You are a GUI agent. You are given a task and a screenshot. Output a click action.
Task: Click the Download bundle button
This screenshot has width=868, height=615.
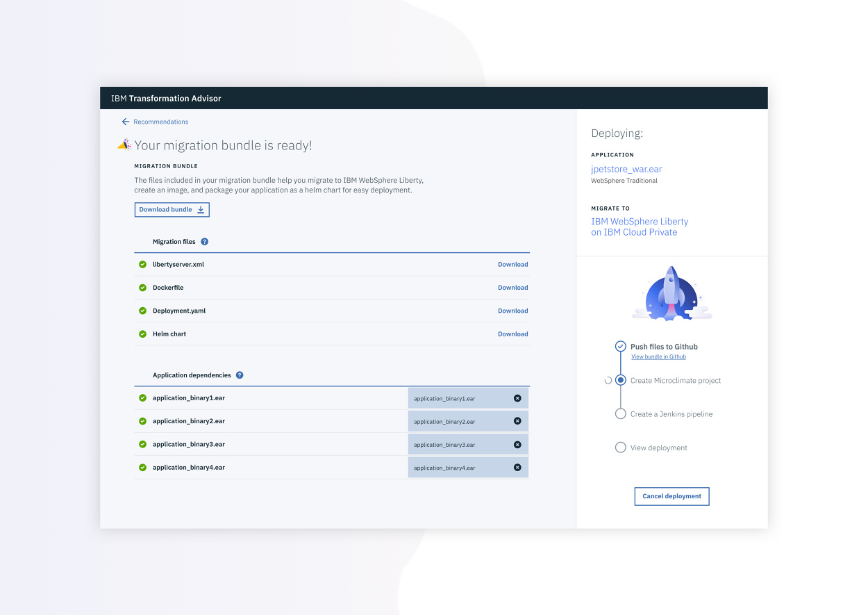click(x=172, y=209)
